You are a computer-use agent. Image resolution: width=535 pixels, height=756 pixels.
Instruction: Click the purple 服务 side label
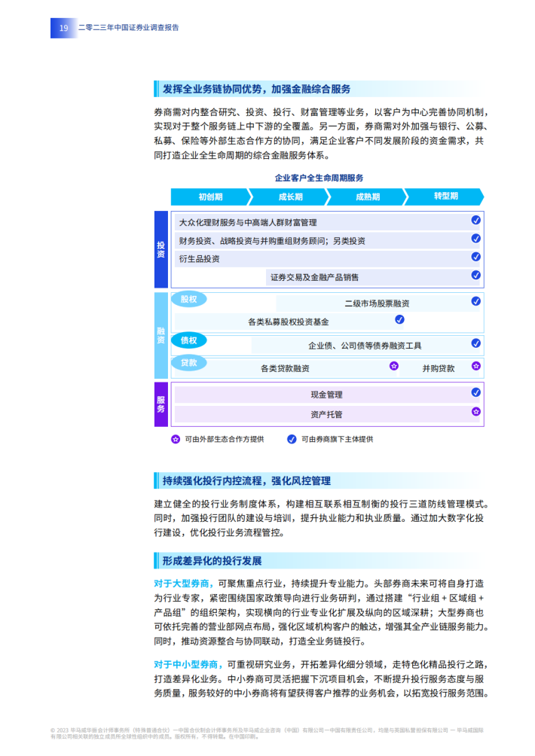pyautogui.click(x=161, y=404)
